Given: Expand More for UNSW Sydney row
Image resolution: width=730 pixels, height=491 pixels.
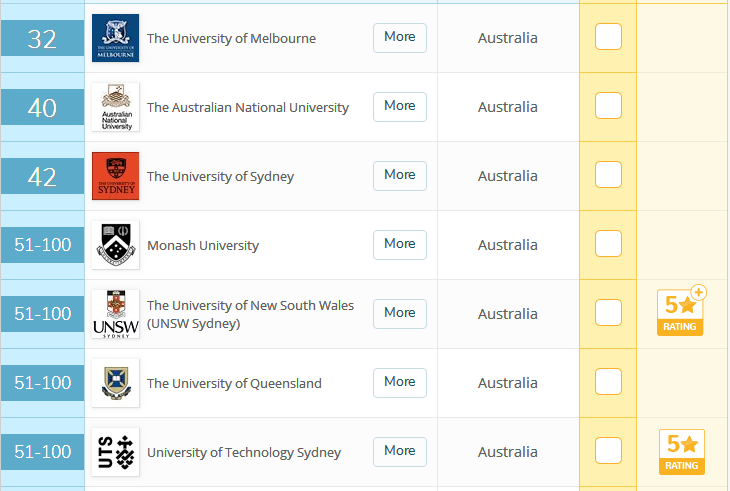Looking at the screenshot, I should (x=399, y=314).
